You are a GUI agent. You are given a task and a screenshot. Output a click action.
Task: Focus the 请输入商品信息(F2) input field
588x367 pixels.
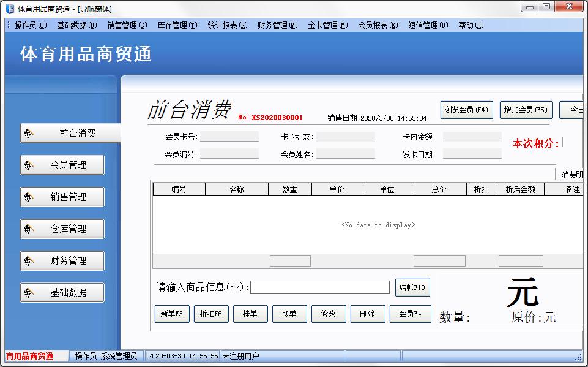[320, 288]
